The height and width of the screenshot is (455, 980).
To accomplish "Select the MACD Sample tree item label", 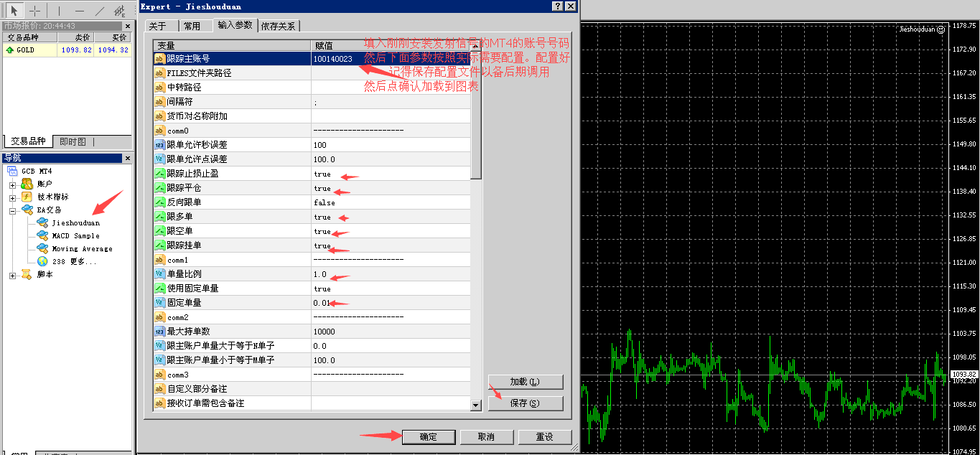I will tap(76, 236).
